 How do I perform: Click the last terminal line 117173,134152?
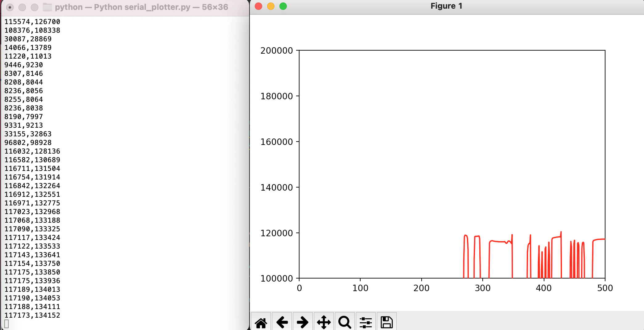(32, 315)
